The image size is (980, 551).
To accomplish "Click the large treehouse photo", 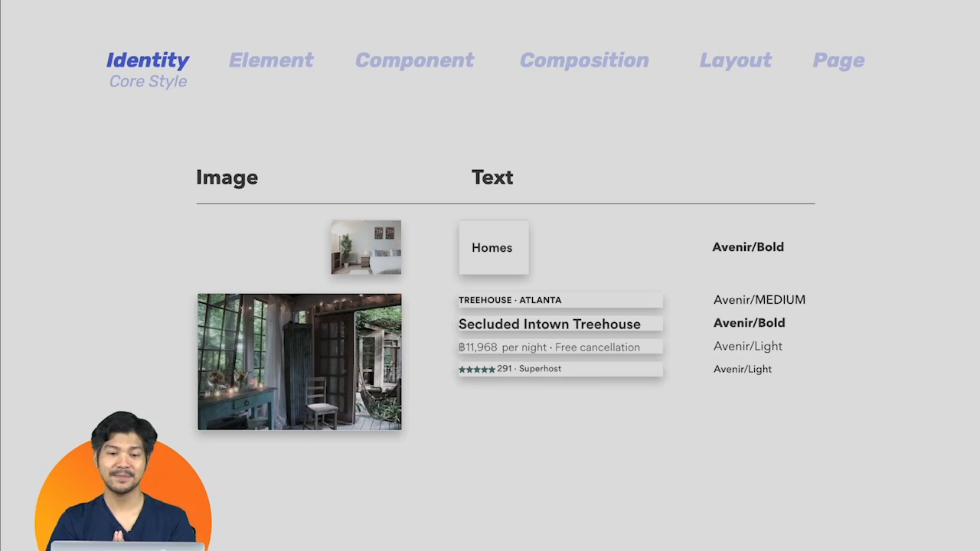I will [x=299, y=361].
